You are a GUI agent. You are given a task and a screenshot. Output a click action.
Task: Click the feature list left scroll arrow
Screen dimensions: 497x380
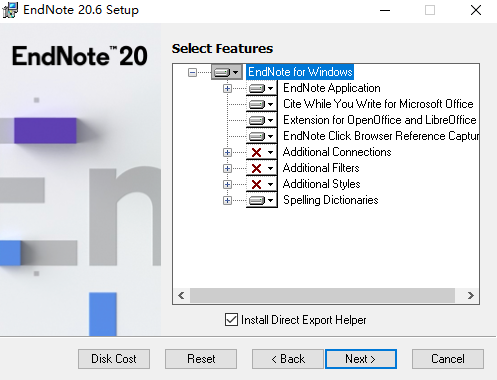tap(181, 295)
